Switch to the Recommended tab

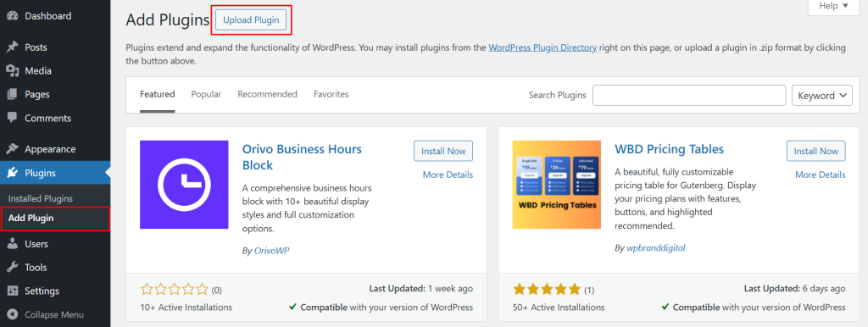[267, 94]
